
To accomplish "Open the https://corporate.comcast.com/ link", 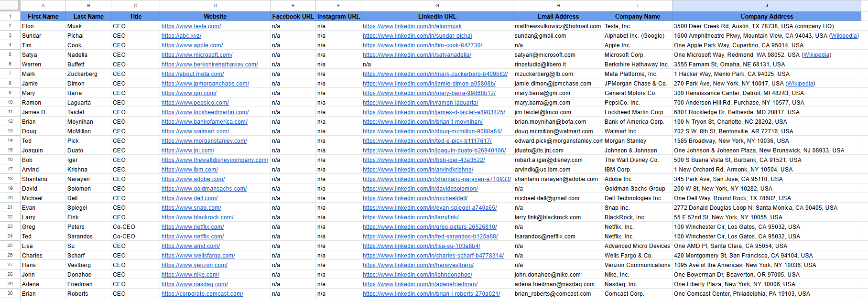I will (202, 294).
